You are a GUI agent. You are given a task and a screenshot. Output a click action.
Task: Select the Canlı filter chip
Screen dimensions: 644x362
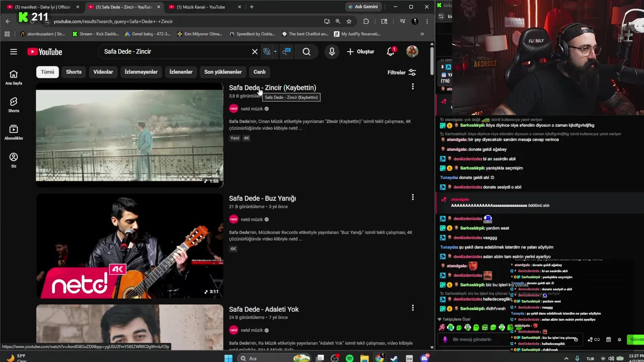259,72
